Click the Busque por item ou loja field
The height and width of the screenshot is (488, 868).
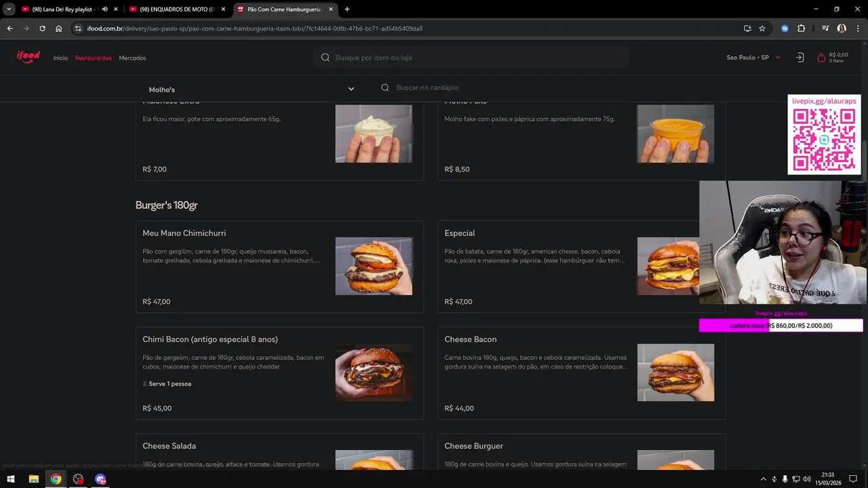(471, 58)
